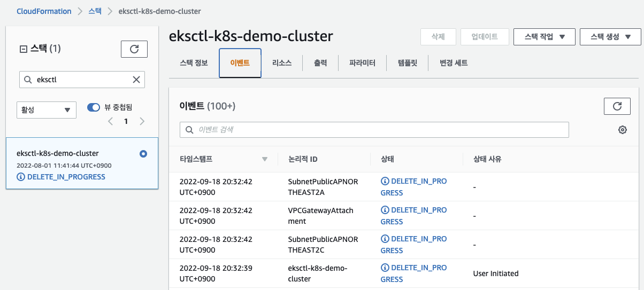Image resolution: width=644 pixels, height=290 pixels.
Task: Click the 업데이트 button
Action: 485,37
